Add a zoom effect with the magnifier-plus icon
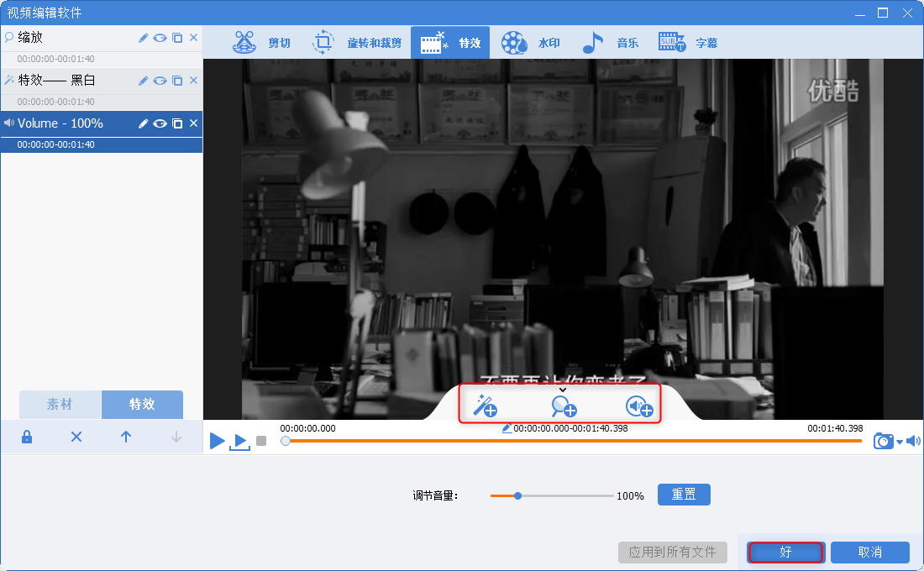 tap(564, 406)
